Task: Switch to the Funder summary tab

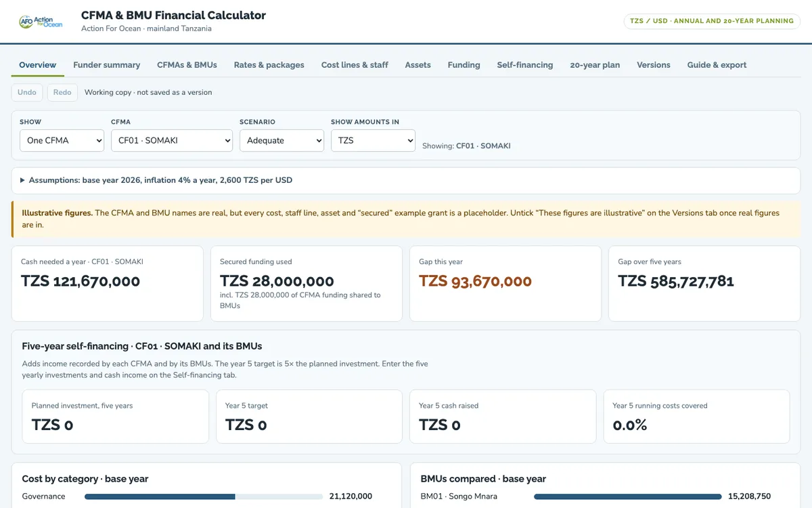Action: (107, 65)
